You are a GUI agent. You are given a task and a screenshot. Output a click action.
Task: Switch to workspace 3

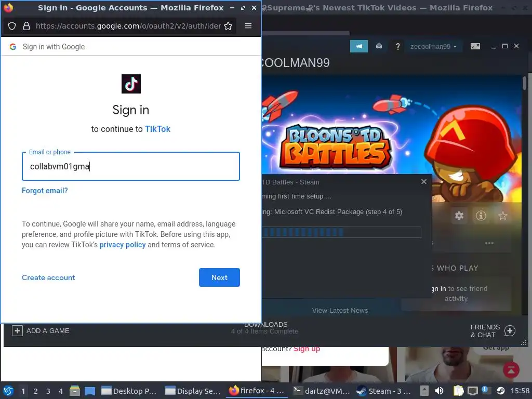pos(48,391)
